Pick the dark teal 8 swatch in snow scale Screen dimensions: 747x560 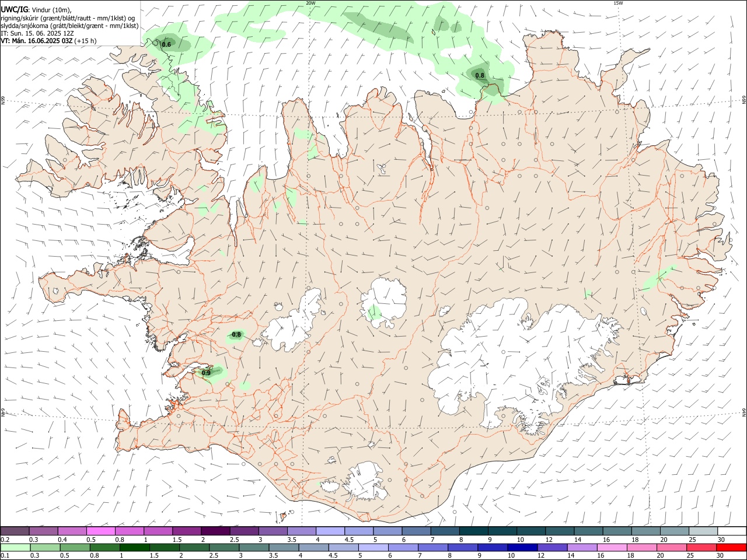[x=474, y=531]
